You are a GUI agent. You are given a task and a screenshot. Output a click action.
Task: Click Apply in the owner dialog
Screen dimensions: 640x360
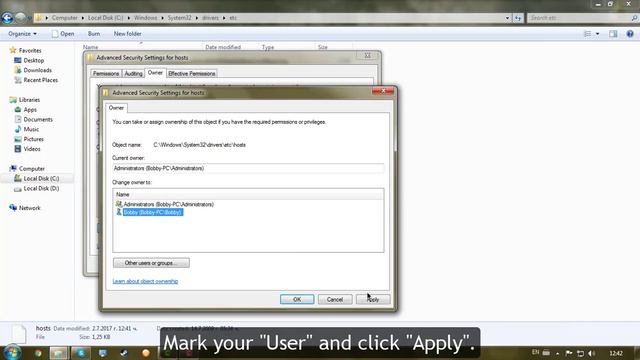tap(373, 300)
